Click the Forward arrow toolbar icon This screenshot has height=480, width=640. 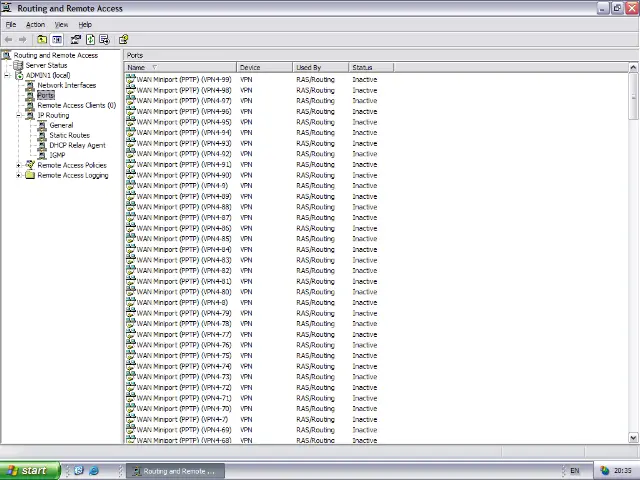coord(22,40)
